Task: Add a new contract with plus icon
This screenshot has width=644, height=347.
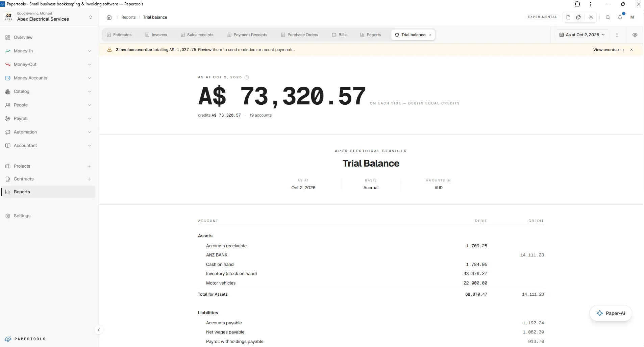Action: coord(89,179)
